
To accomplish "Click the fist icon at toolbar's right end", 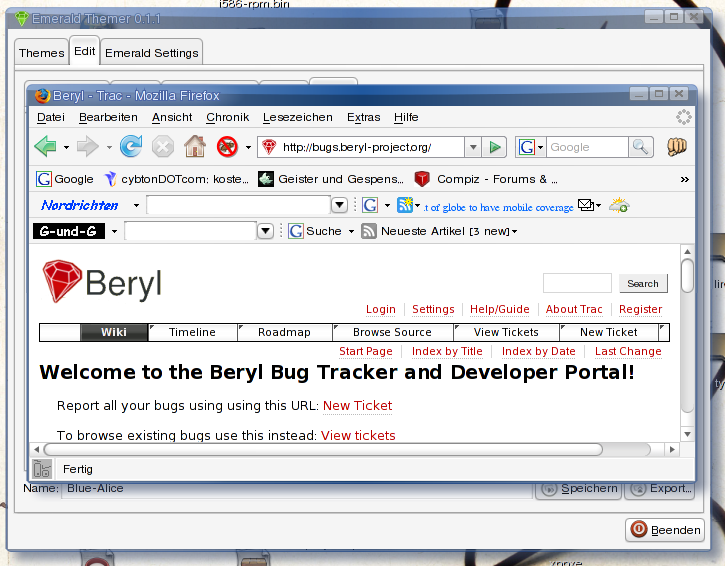I will coord(676,147).
